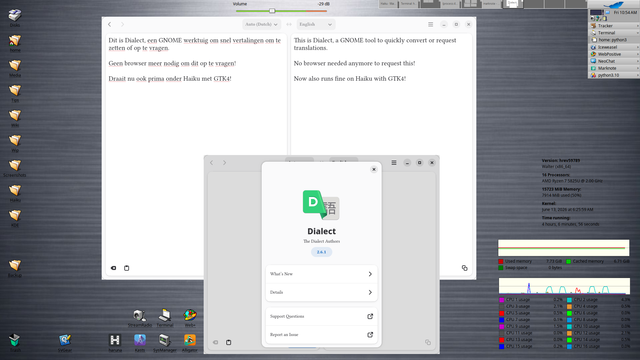Image resolution: width=640 pixels, height=360 pixels.
Task: Open the hamburger menu in the second Dialect window
Action: click(x=394, y=162)
